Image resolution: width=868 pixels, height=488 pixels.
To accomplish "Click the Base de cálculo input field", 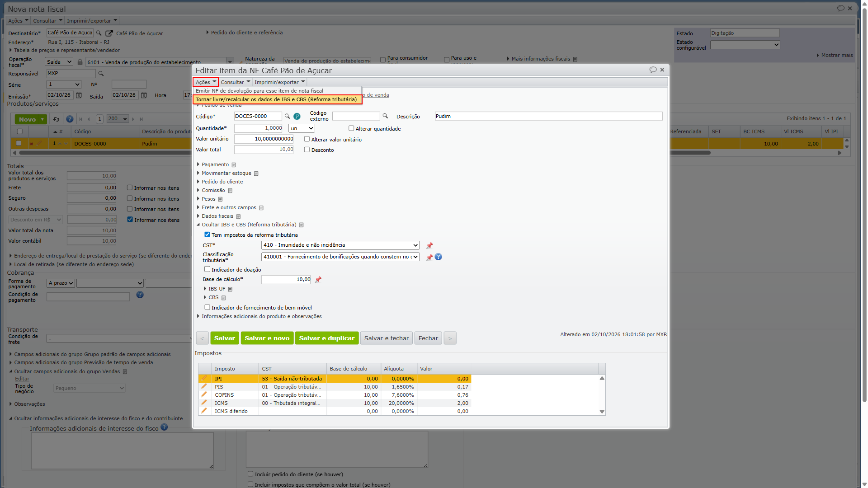I will click(x=286, y=280).
